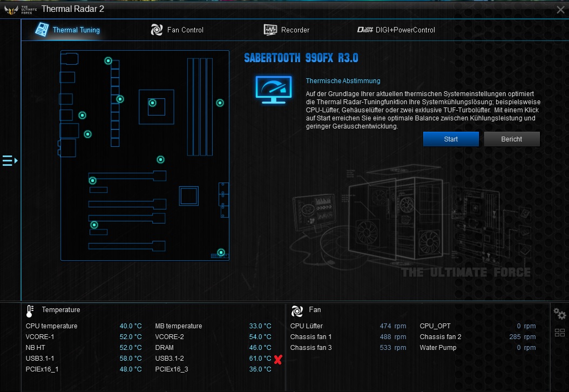
Task: Select the sensor marker on the third PCIe slot
Action: pyautogui.click(x=94, y=225)
